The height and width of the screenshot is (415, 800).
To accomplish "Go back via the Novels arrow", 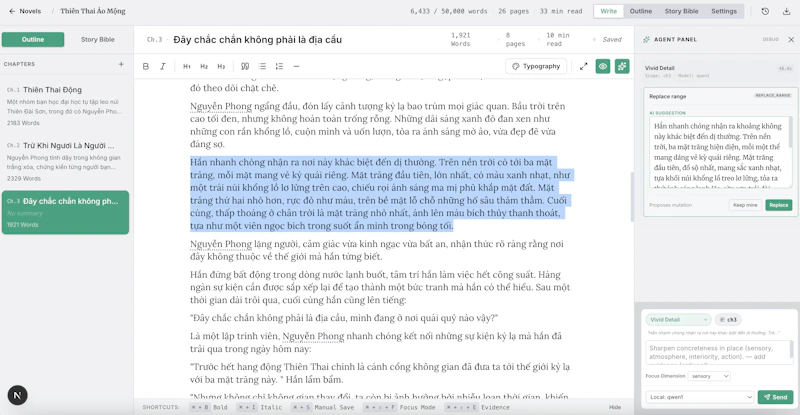I will point(12,11).
